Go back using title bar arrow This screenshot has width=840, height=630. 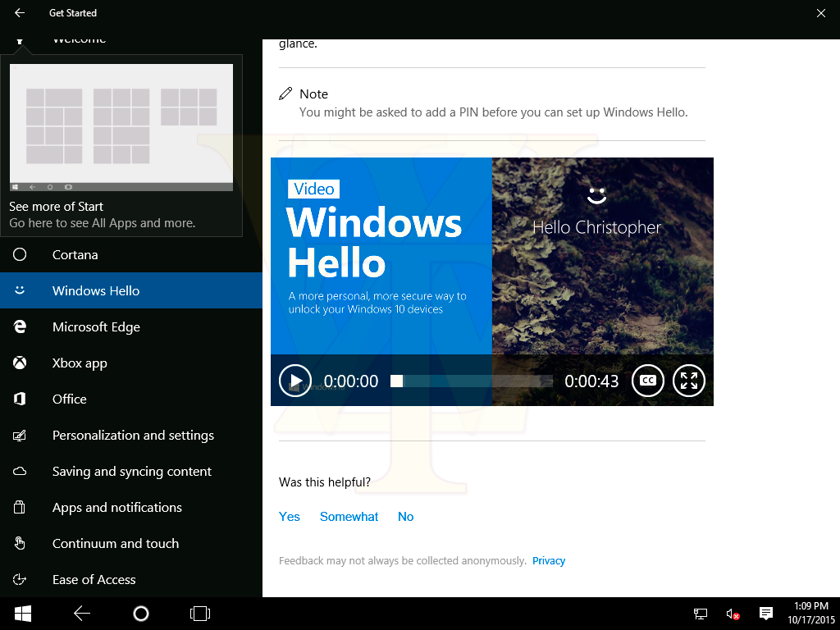20,13
